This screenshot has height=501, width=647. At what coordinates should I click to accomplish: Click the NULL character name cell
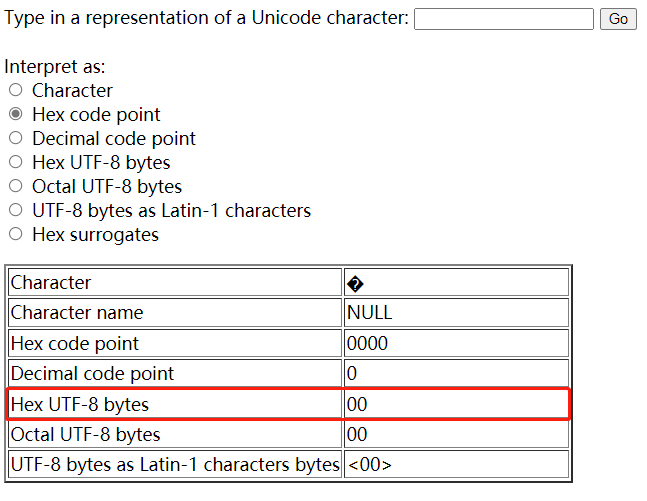click(369, 313)
